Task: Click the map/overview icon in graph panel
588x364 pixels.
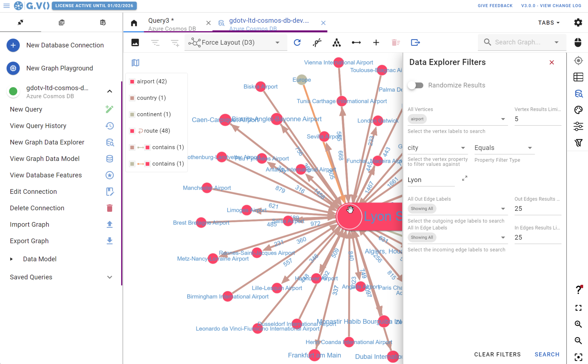Action: click(135, 62)
